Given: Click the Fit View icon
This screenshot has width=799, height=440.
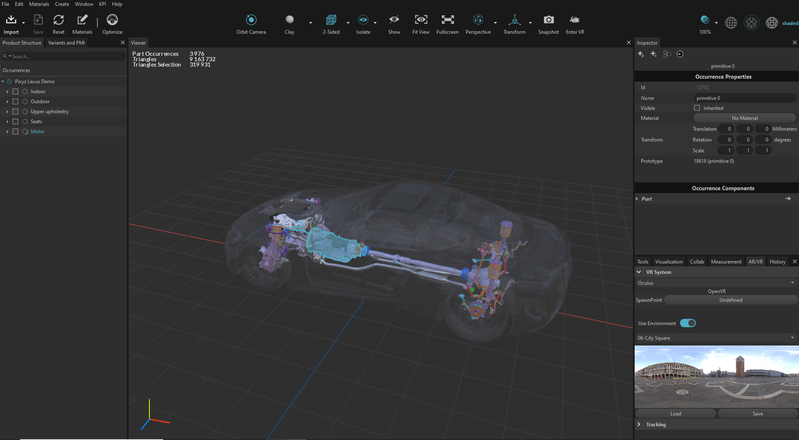Looking at the screenshot, I should point(421,20).
